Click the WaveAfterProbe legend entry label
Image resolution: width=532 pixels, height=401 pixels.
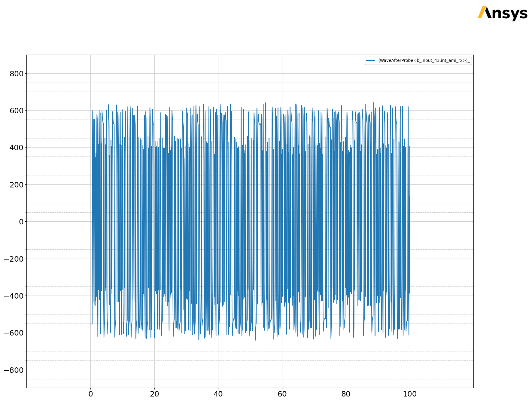[424, 61]
